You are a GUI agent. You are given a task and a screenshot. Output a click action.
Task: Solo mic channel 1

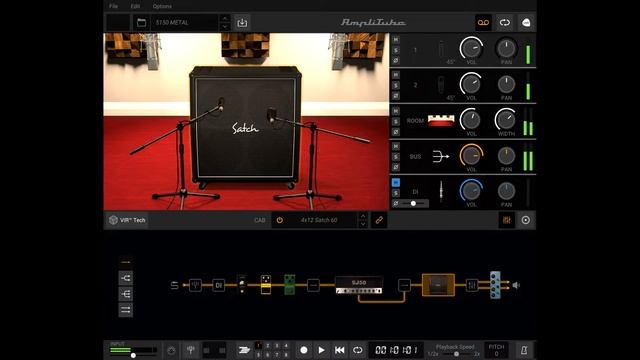coord(396,50)
